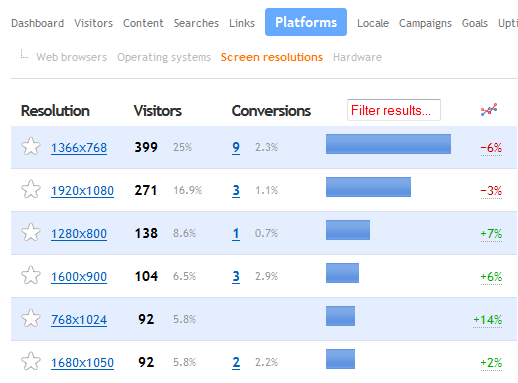
Task: Open the 9 conversions link
Action: pyautogui.click(x=236, y=147)
